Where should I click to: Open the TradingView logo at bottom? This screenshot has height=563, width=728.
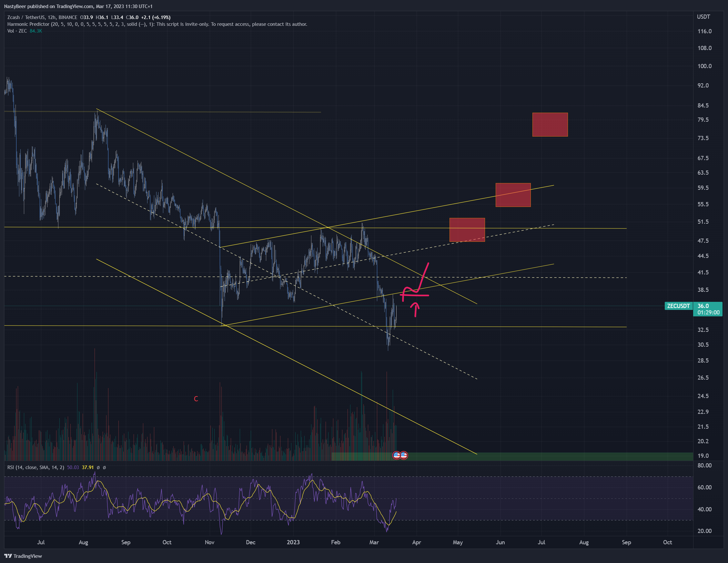[x=23, y=556]
